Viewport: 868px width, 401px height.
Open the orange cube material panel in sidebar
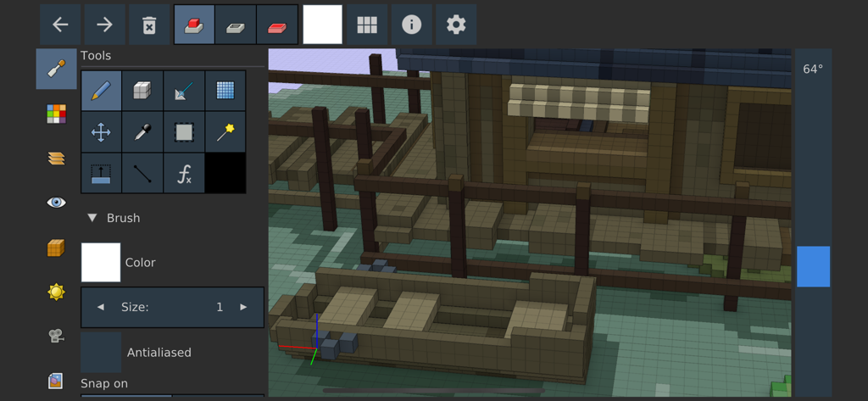coord(57,248)
